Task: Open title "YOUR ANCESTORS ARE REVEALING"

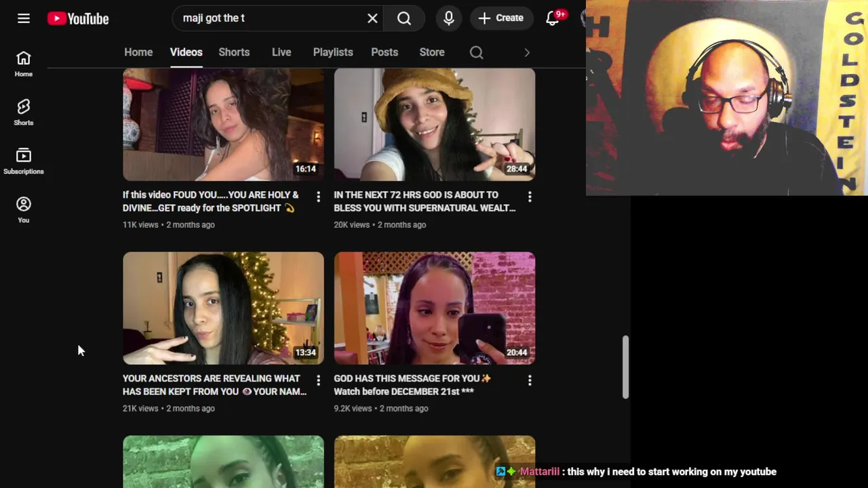Action: pos(214,385)
